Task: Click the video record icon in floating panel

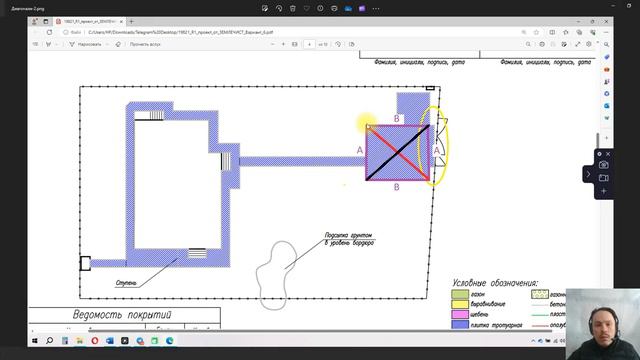Action: pyautogui.click(x=604, y=178)
